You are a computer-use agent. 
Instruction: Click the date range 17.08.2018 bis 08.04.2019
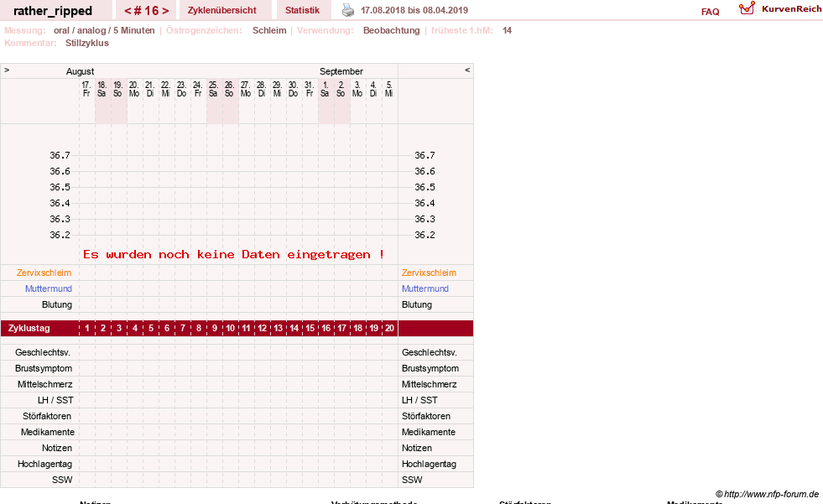click(414, 10)
